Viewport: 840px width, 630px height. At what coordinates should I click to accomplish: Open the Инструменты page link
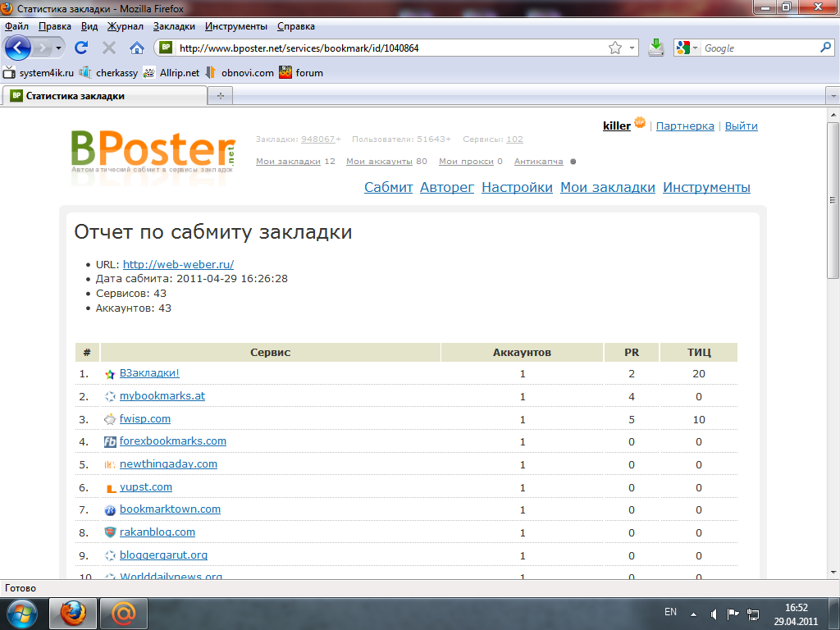[706, 187]
